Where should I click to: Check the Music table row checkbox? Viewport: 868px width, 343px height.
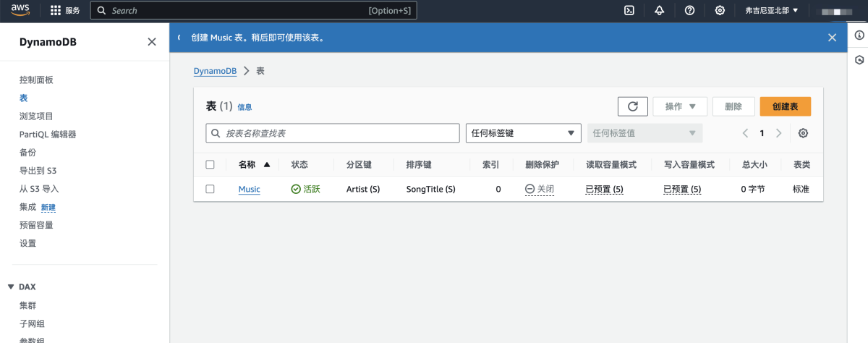pos(210,189)
